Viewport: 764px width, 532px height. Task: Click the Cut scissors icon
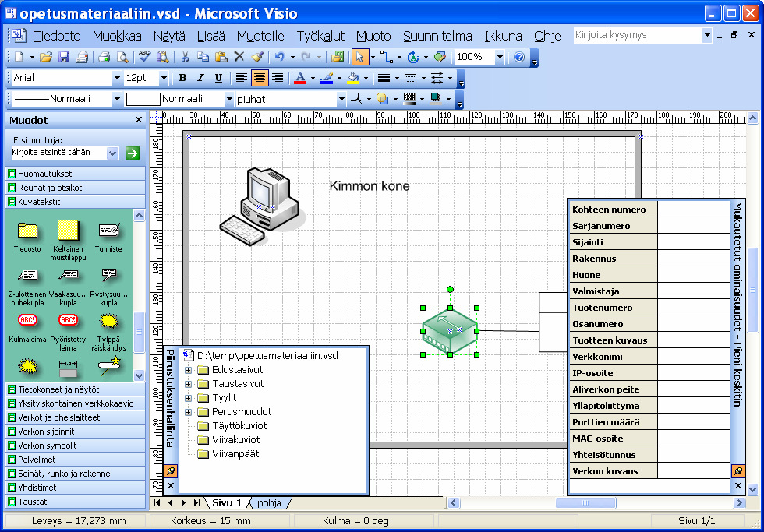pyautogui.click(x=185, y=58)
